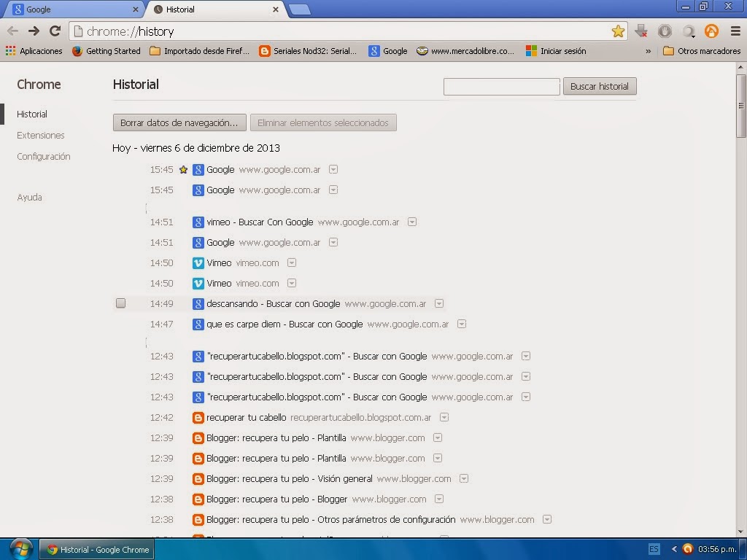The width and height of the screenshot is (747, 560).
Task: Open a new tab
Action: [x=300, y=9]
